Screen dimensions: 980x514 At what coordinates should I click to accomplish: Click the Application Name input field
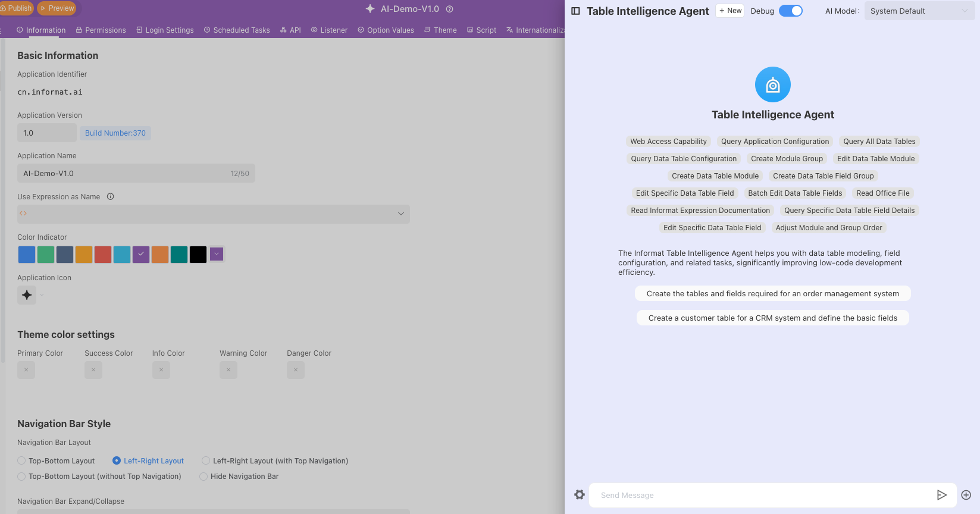coord(136,173)
